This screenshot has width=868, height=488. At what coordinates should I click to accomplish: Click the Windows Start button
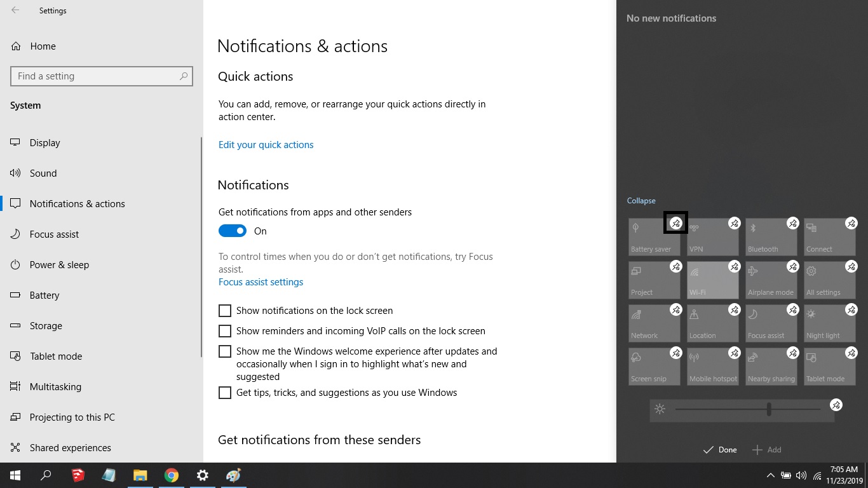pos(15,475)
